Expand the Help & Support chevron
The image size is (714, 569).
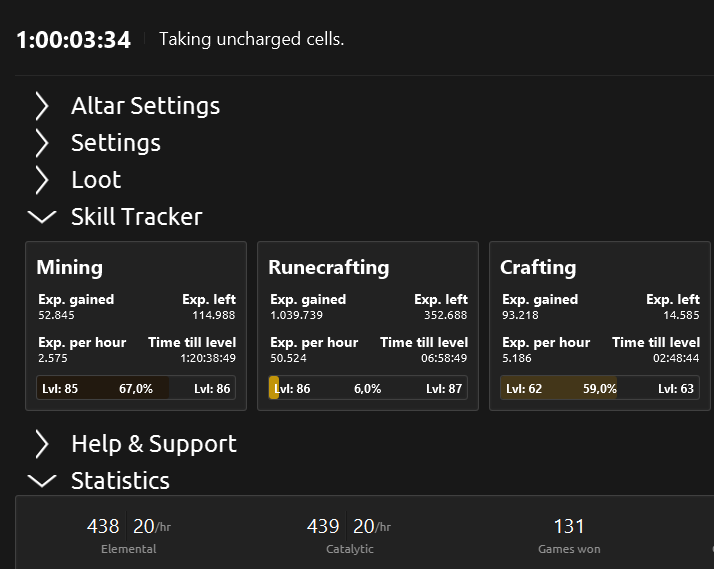pyautogui.click(x=42, y=444)
